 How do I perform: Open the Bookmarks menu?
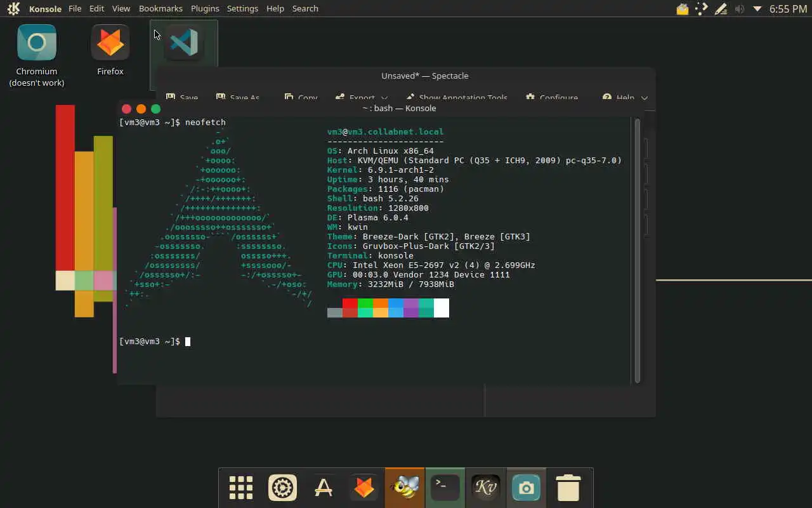point(160,8)
